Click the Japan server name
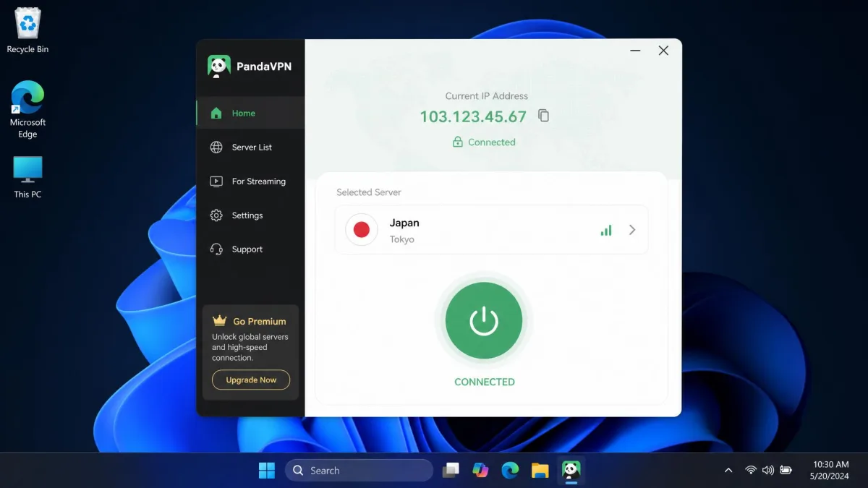Viewport: 868px width, 488px height. tap(404, 223)
